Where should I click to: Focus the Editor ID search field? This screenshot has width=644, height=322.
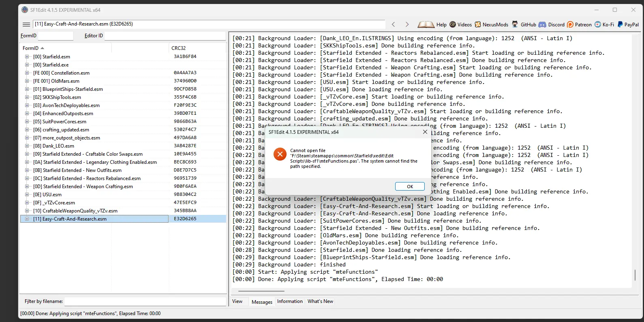click(165, 36)
